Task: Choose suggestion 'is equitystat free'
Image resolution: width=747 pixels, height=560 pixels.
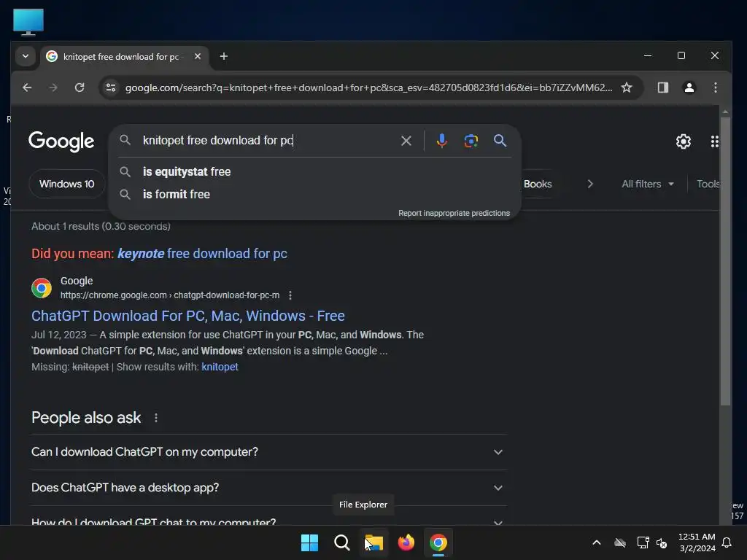Action: [314, 171]
